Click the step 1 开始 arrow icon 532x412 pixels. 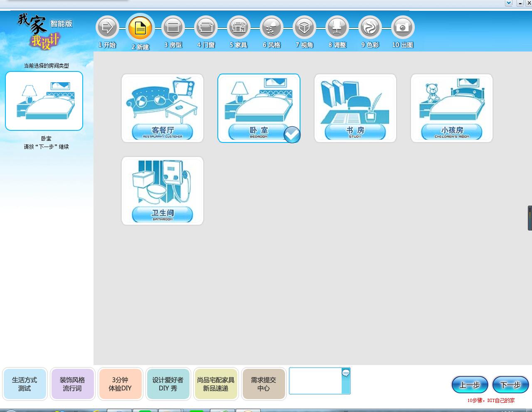point(107,28)
